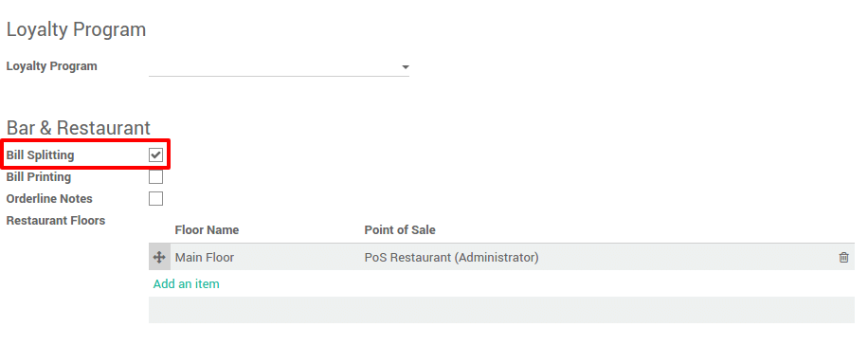Click the Bill Printing label text
This screenshot has height=345, width=868.
coord(38,176)
